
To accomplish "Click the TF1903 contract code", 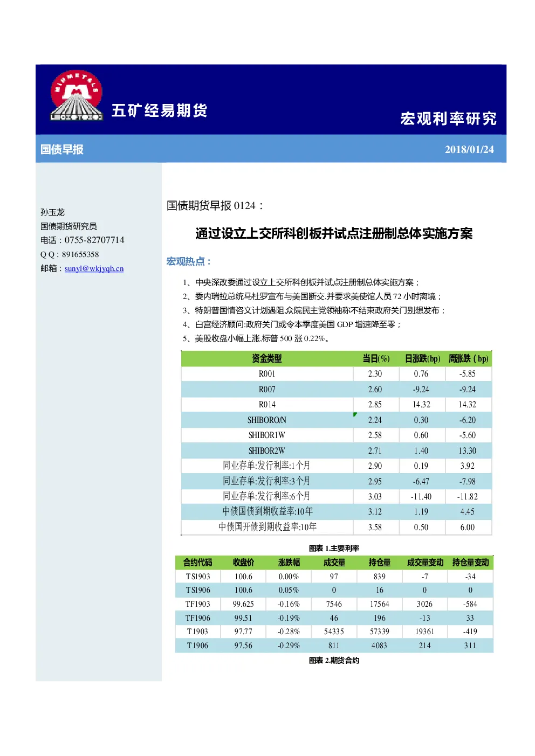I will (198, 604).
